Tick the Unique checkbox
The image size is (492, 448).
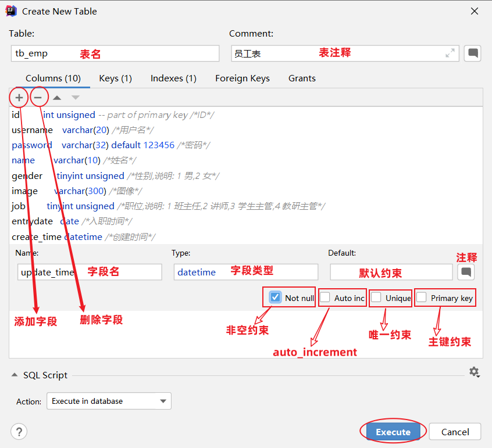(376, 298)
